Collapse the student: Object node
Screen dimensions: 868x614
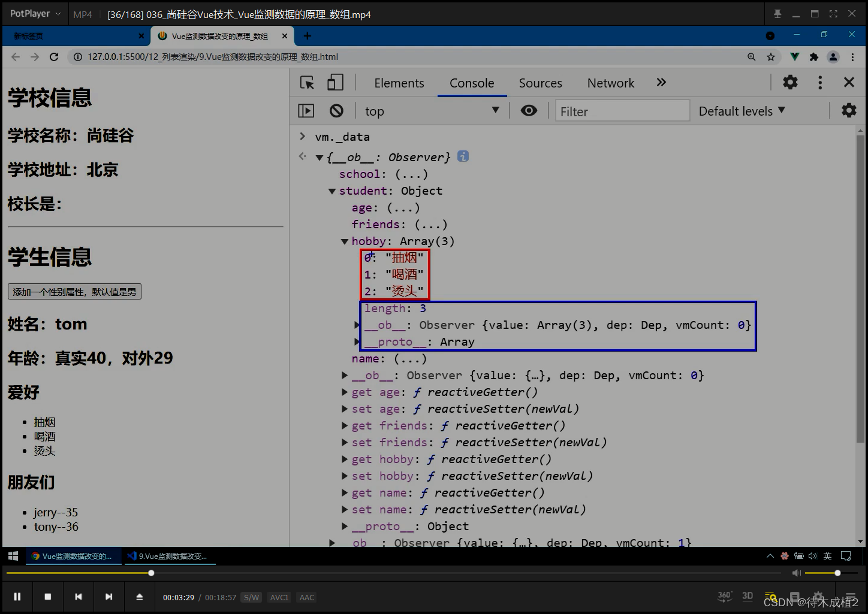tap(332, 191)
